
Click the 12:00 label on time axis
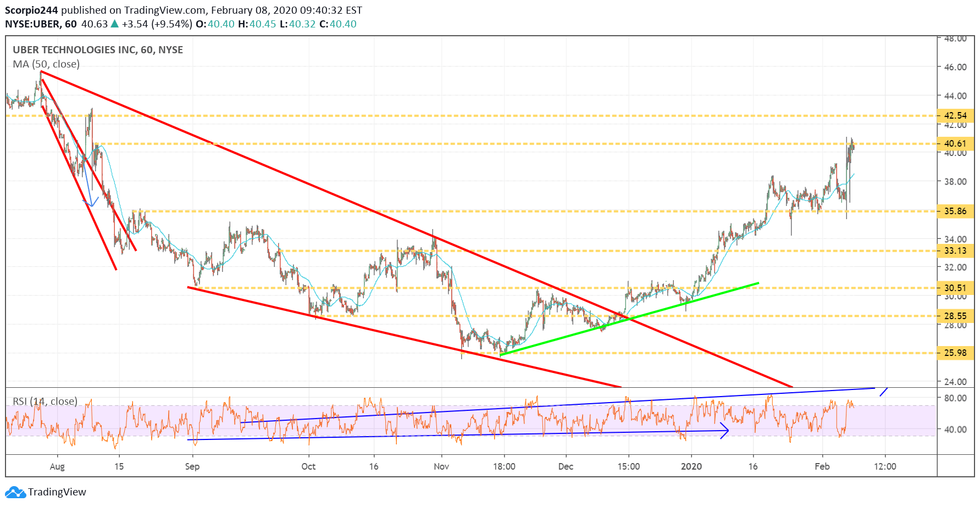tap(885, 466)
